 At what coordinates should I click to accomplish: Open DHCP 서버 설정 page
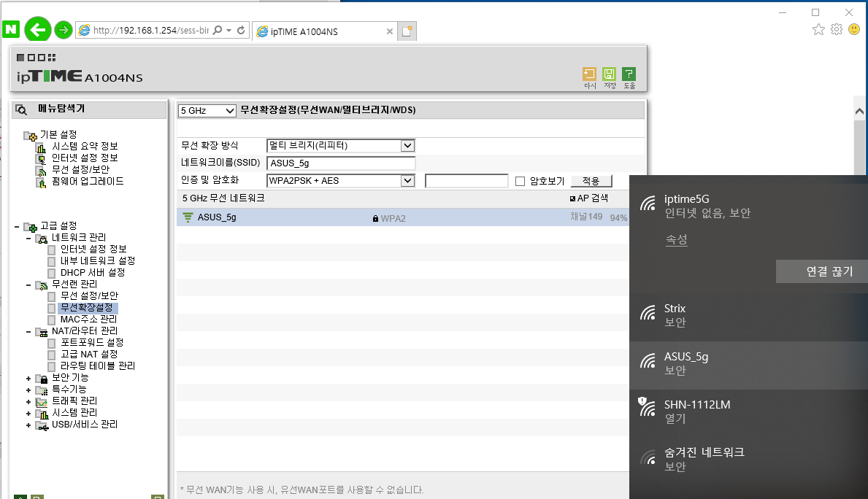pos(93,272)
